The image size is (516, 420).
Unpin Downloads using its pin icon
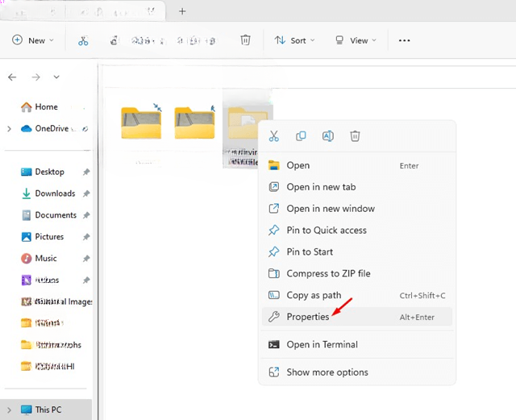[x=86, y=193]
